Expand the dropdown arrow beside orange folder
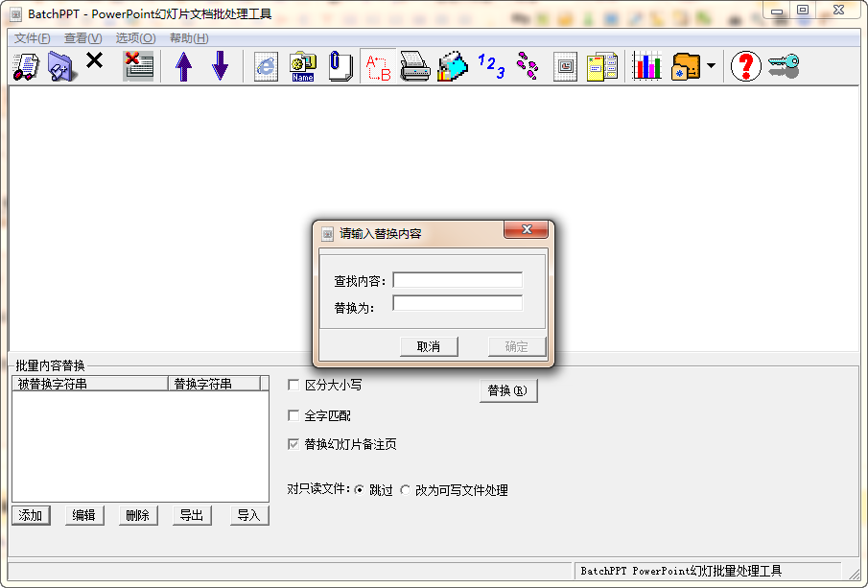The image size is (868, 588). pos(712,66)
